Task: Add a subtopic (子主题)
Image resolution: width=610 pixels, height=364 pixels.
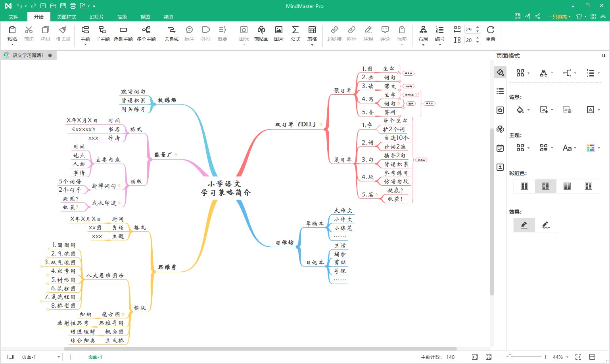Action: click(x=102, y=34)
